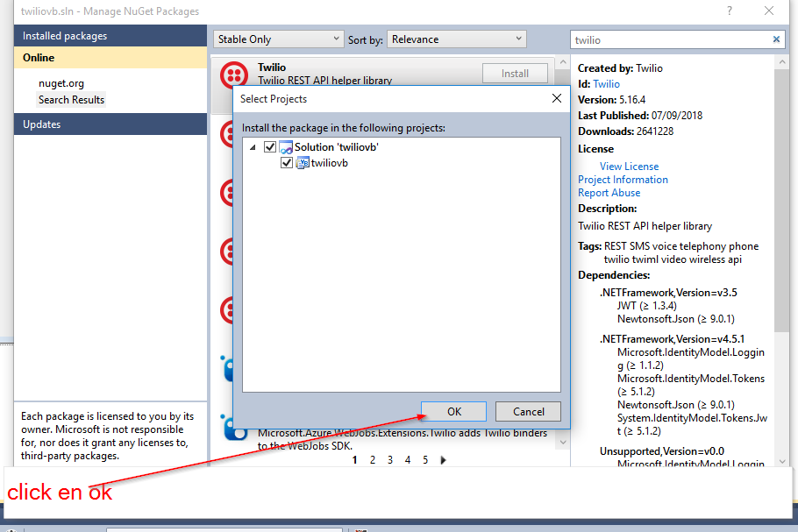Screen dimensions: 798x532
Task: Open the Report Abuse link
Action: pyautogui.click(x=609, y=193)
